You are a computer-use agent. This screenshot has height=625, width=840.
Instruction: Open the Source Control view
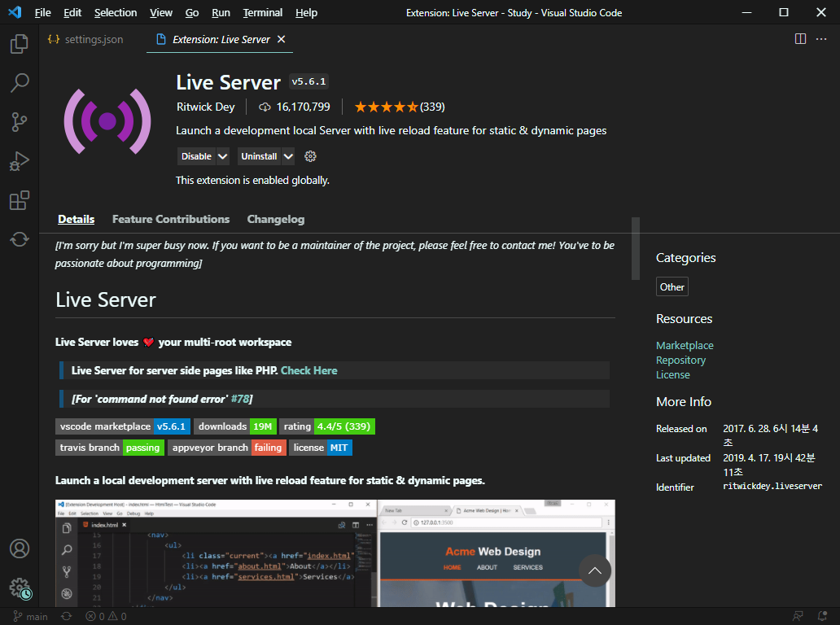tap(20, 122)
